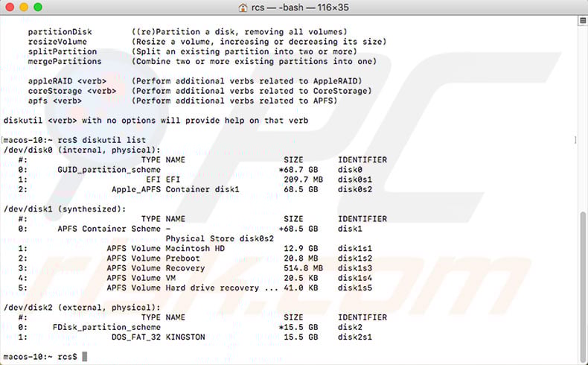Click the APFS Volume 'VM' name
Viewport: 588px width, 365px height.
pyautogui.click(x=170, y=278)
